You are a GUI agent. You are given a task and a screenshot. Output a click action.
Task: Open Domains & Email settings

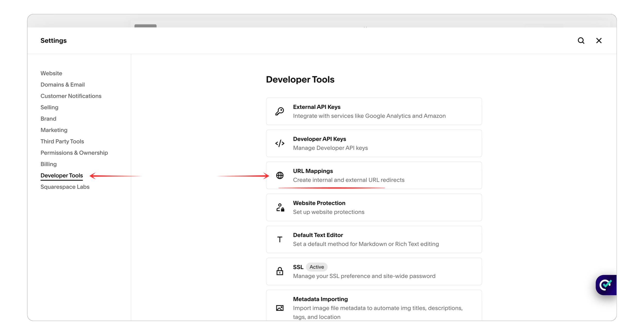[x=63, y=85]
